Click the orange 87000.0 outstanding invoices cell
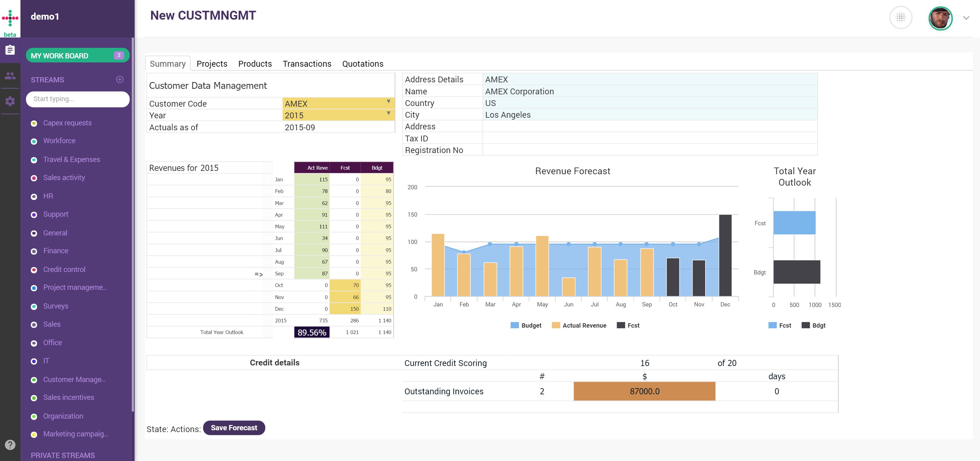 click(644, 392)
